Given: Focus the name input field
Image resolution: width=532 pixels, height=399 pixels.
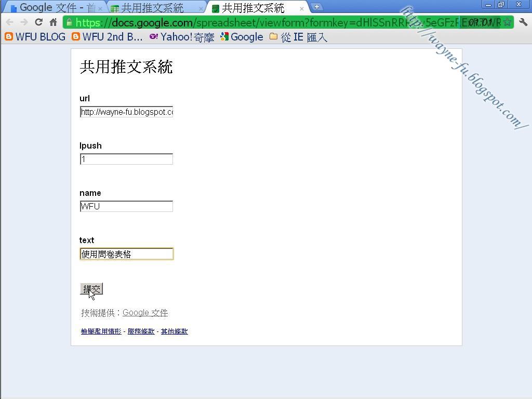Looking at the screenshot, I should coord(127,206).
